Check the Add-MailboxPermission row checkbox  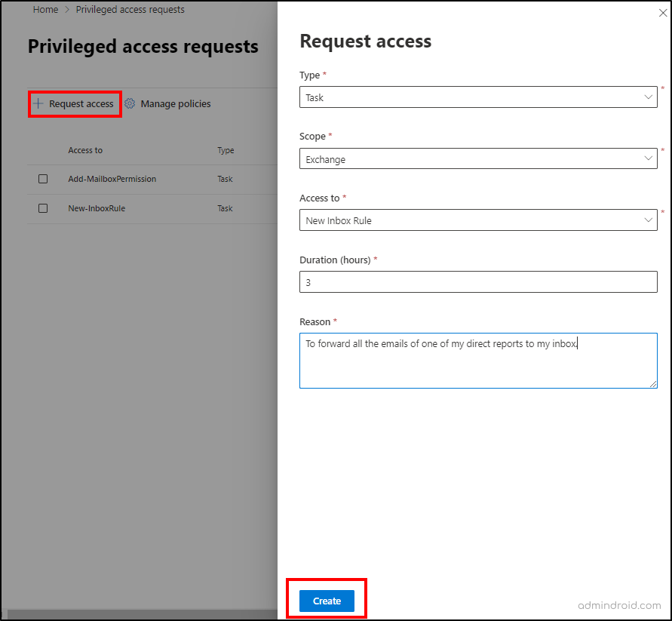click(x=43, y=179)
